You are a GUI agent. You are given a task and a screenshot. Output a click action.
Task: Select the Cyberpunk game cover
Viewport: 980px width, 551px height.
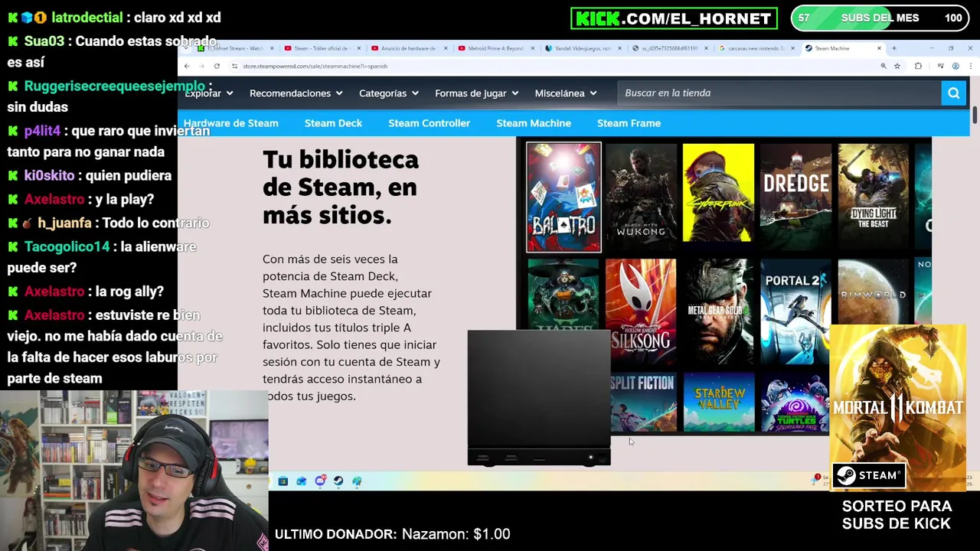tap(718, 194)
